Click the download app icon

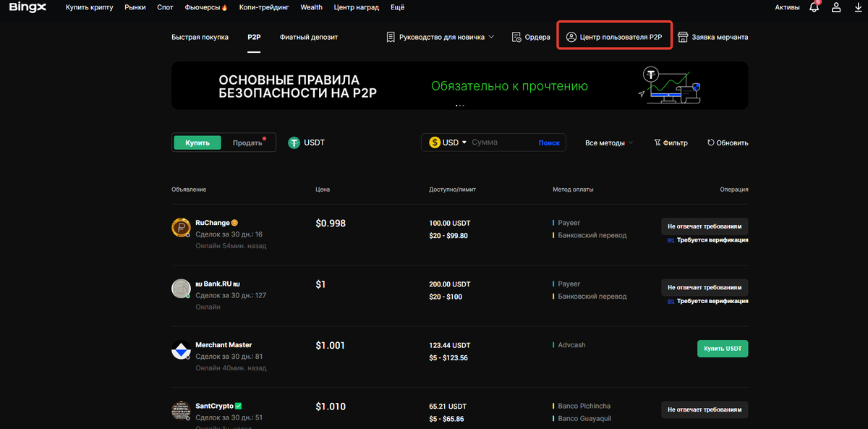[x=858, y=7]
